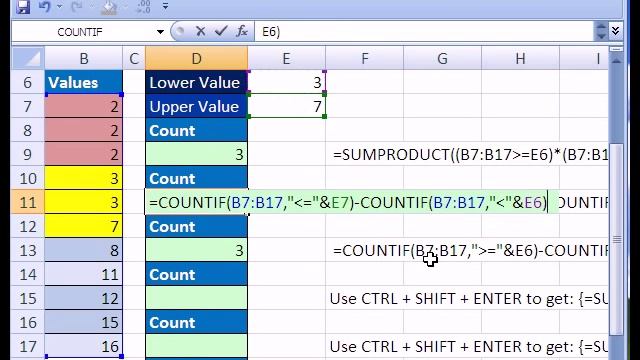The image size is (640, 360).
Task: Click cell E6 containing 3
Action: click(287, 82)
